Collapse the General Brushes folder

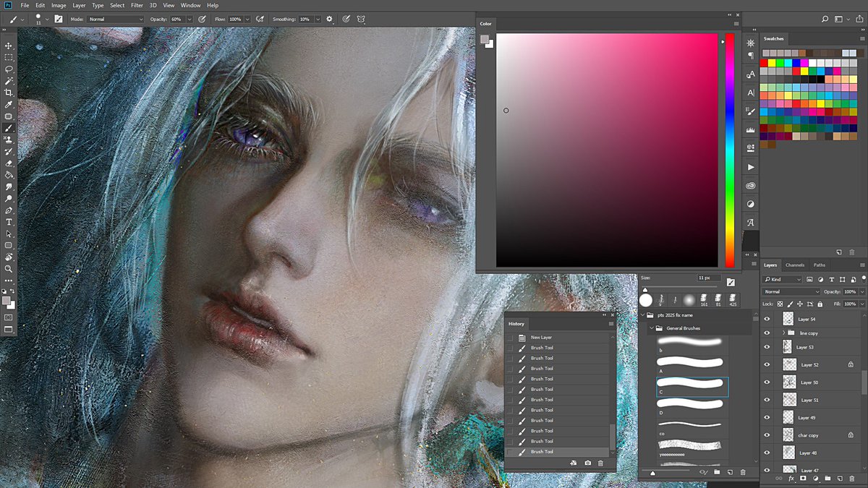652,328
